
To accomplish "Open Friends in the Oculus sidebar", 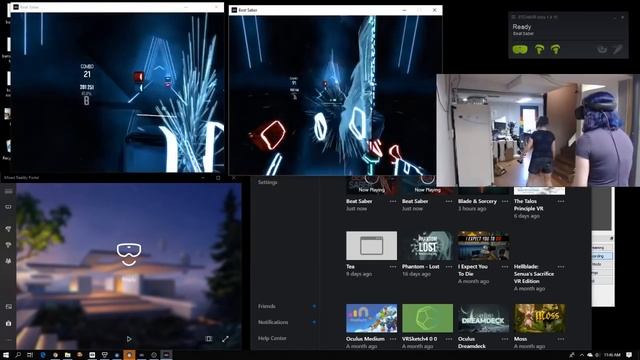I will (x=267, y=306).
